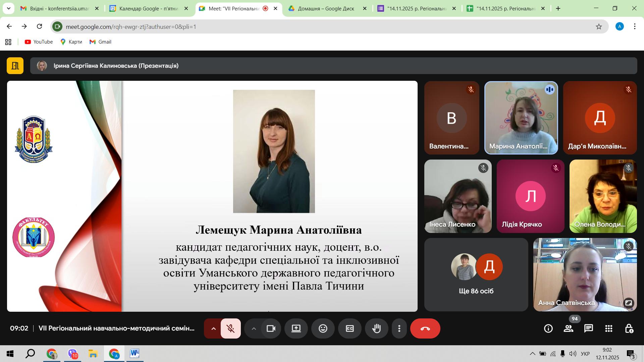
Task: Open the tab search dropdown in Chrome
Action: pos(8,8)
